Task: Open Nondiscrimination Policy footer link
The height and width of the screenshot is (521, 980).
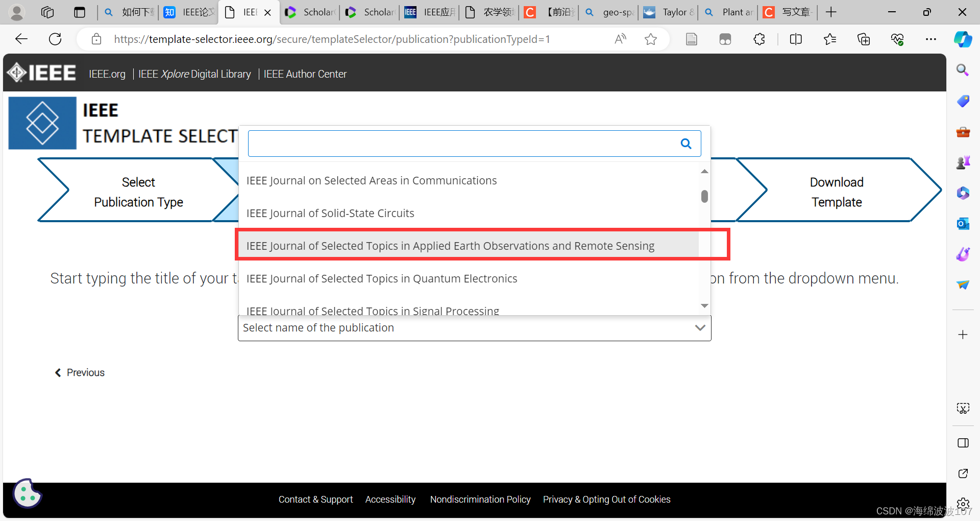Action: [480, 500]
